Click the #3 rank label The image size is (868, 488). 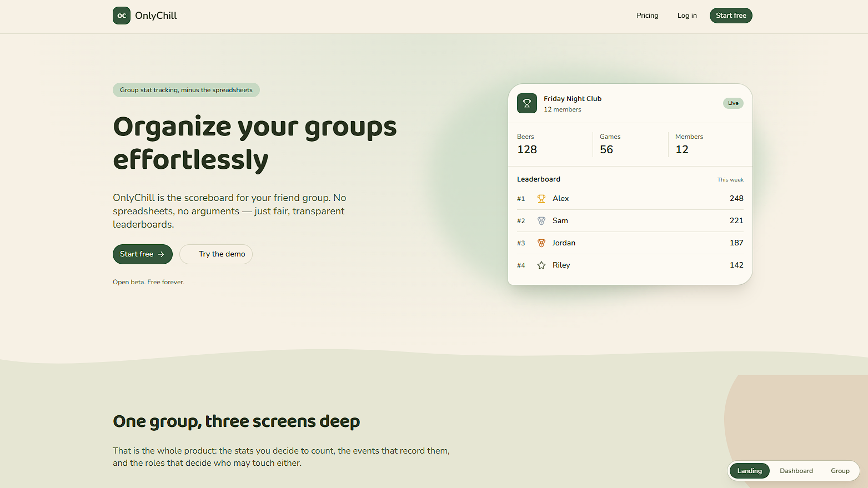click(521, 243)
